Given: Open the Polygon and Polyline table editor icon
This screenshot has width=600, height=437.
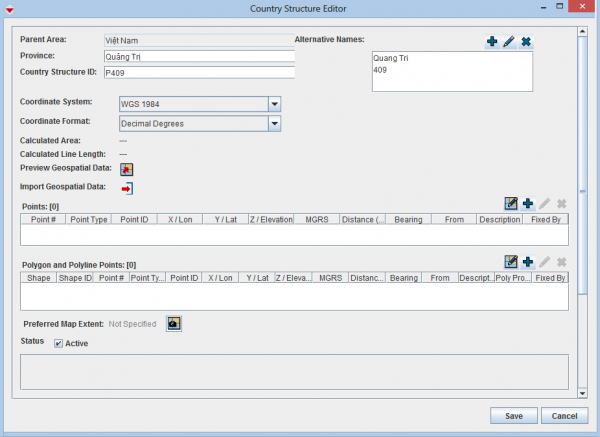Looking at the screenshot, I should 511,262.
